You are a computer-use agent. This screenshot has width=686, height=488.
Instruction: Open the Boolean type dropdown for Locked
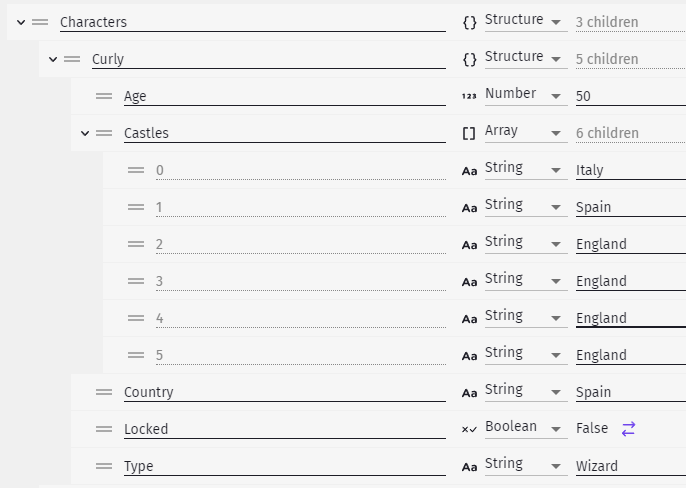526,428
